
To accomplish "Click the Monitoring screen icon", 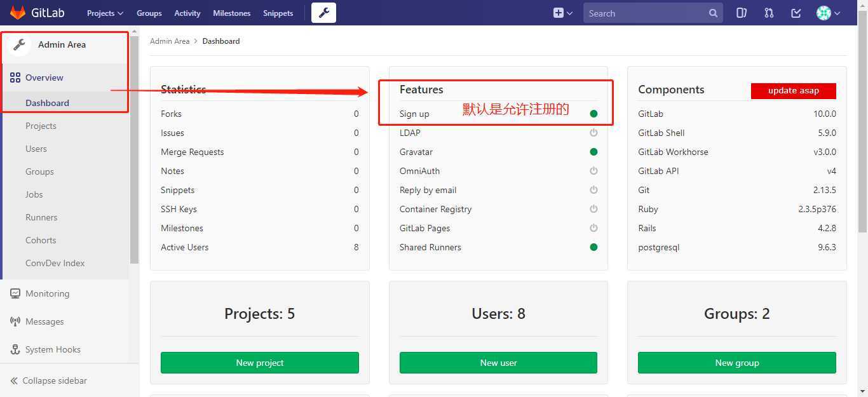I will [15, 293].
